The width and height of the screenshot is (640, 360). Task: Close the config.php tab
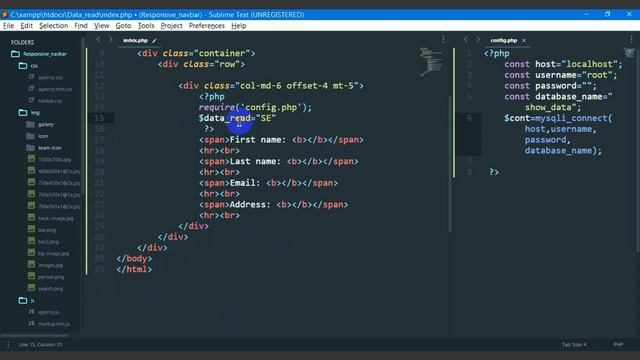pos(524,40)
